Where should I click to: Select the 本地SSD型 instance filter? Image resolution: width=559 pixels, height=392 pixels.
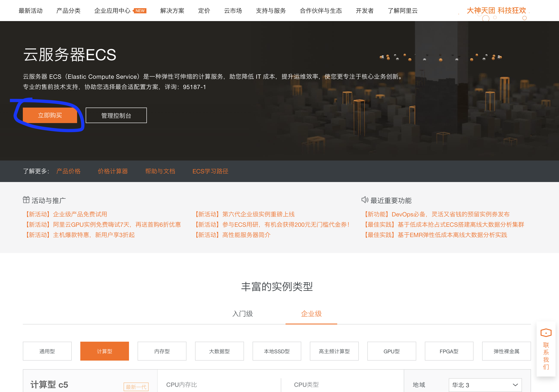[276, 351]
